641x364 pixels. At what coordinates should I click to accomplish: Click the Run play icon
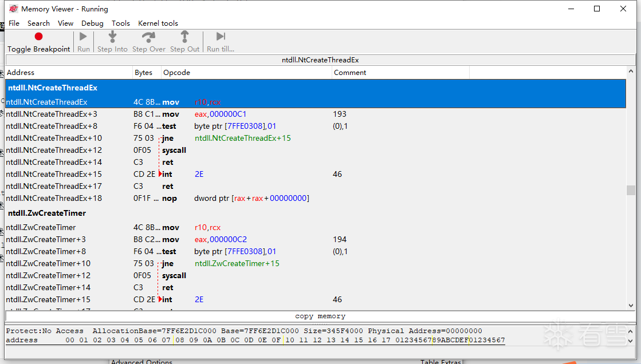(x=83, y=37)
